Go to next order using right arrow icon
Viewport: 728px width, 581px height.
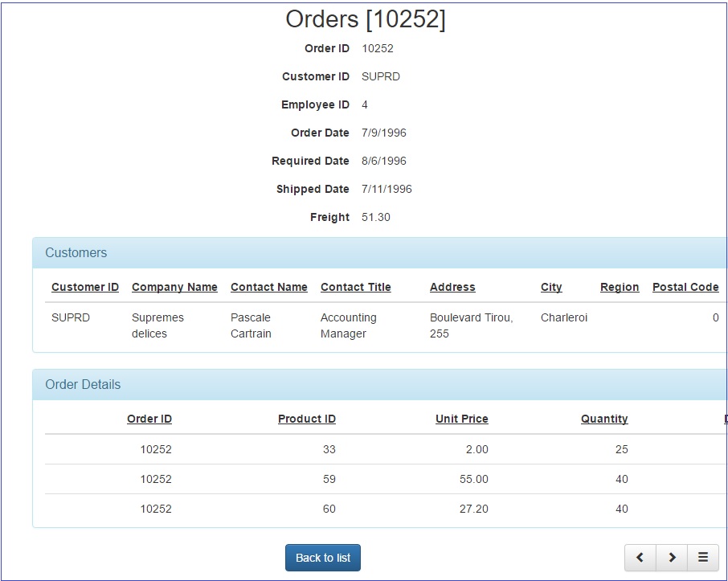click(672, 557)
